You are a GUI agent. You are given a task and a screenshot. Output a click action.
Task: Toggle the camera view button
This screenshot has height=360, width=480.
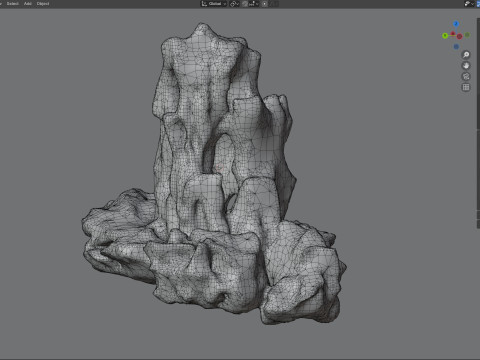click(466, 76)
